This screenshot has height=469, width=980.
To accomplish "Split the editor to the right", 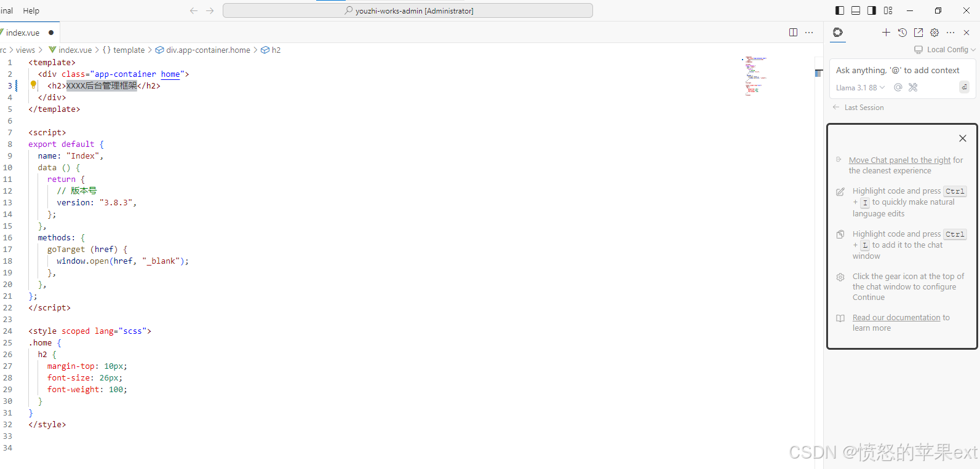I will 793,33.
